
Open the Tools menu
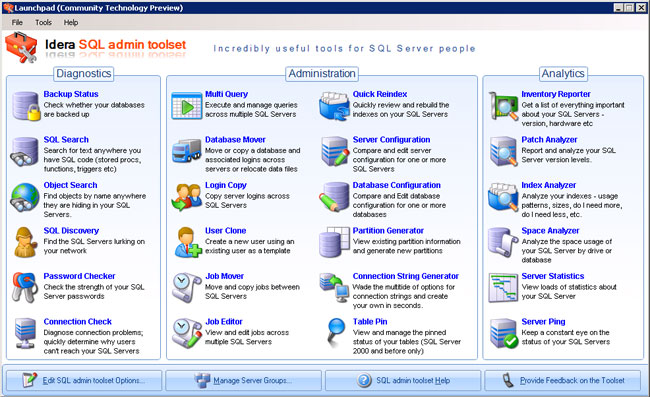(x=43, y=22)
